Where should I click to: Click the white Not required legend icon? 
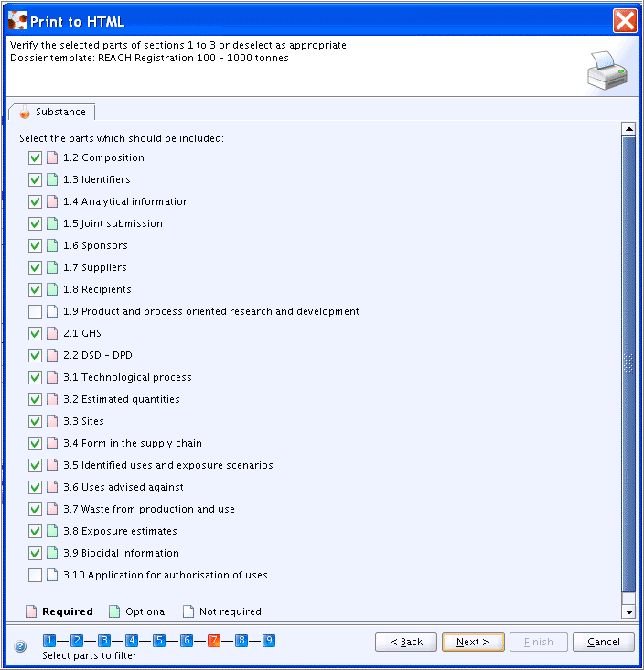tap(188, 611)
